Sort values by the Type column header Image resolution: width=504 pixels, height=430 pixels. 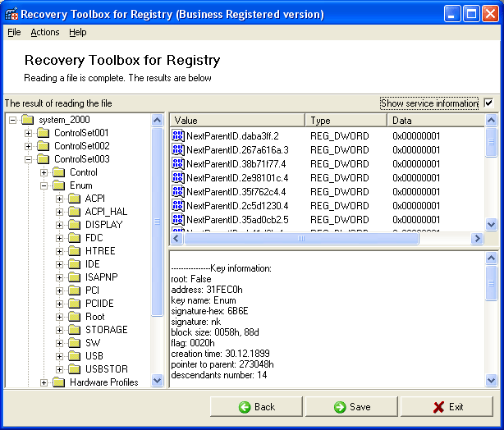coord(345,120)
